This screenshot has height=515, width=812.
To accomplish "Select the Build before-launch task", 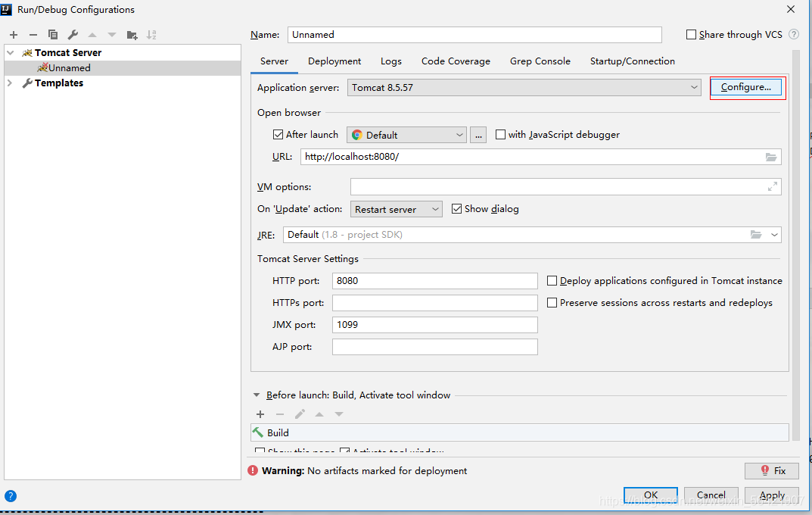I will [x=519, y=432].
